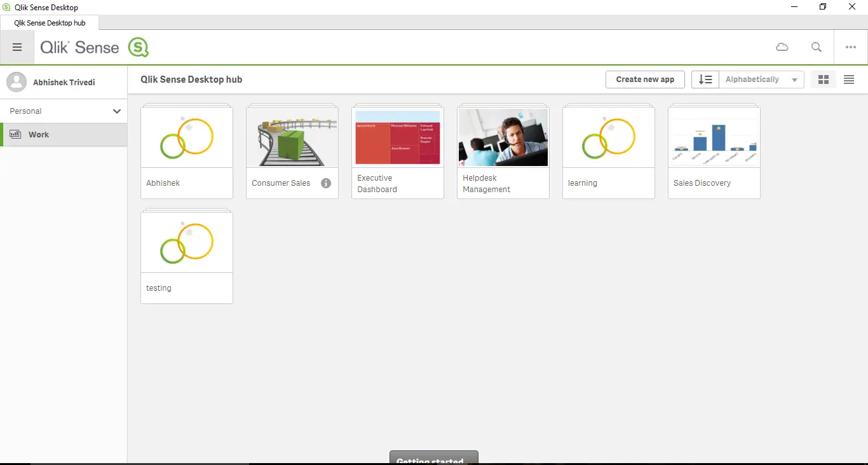This screenshot has height=465, width=868.
Task: Open the Alphabetically sort dropdown
Action: (x=762, y=80)
